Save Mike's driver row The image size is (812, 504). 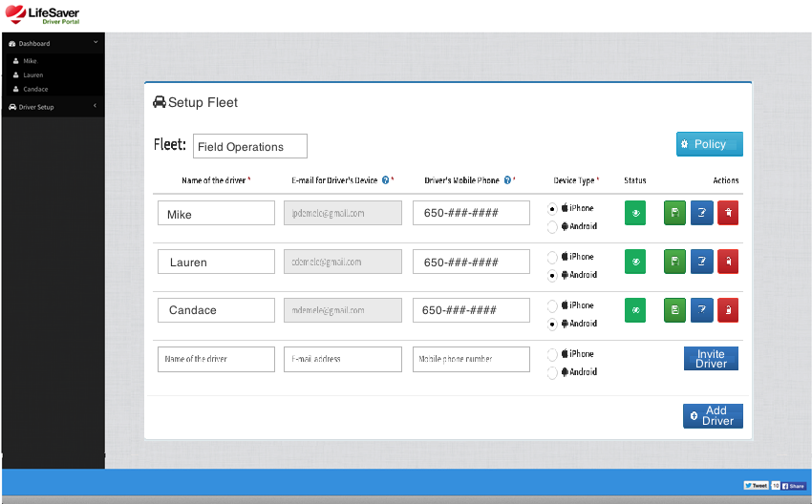tap(674, 213)
